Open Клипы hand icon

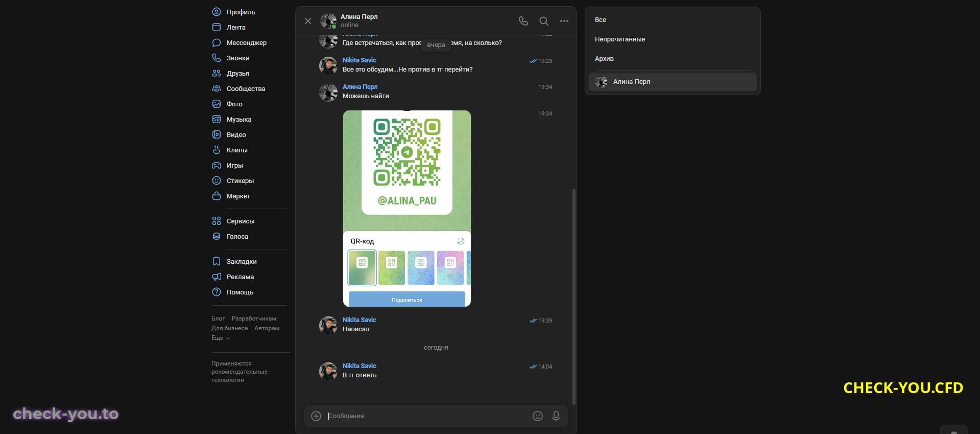(x=217, y=150)
